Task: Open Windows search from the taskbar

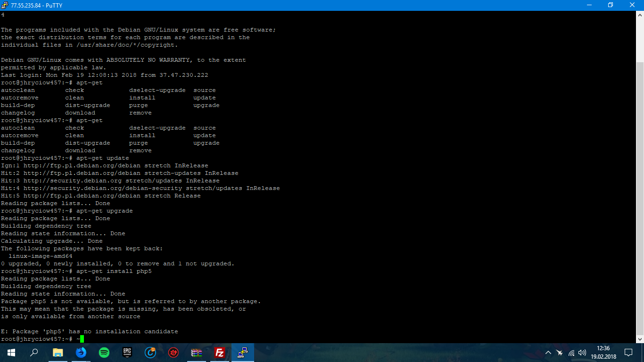Action: coord(34,353)
